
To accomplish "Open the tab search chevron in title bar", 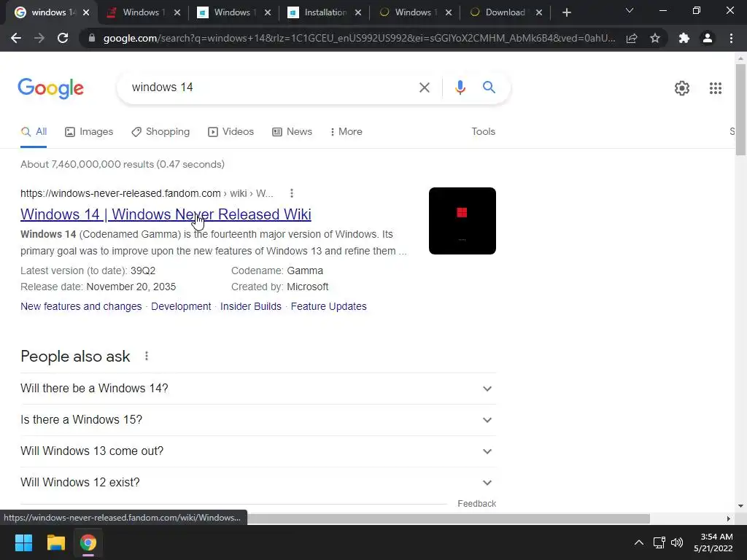I will pos(630,10).
